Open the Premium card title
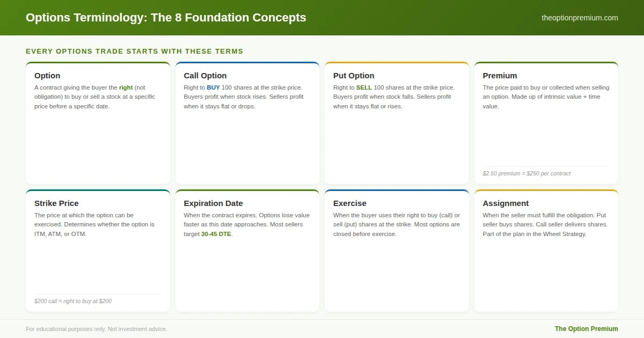 pyautogui.click(x=500, y=76)
